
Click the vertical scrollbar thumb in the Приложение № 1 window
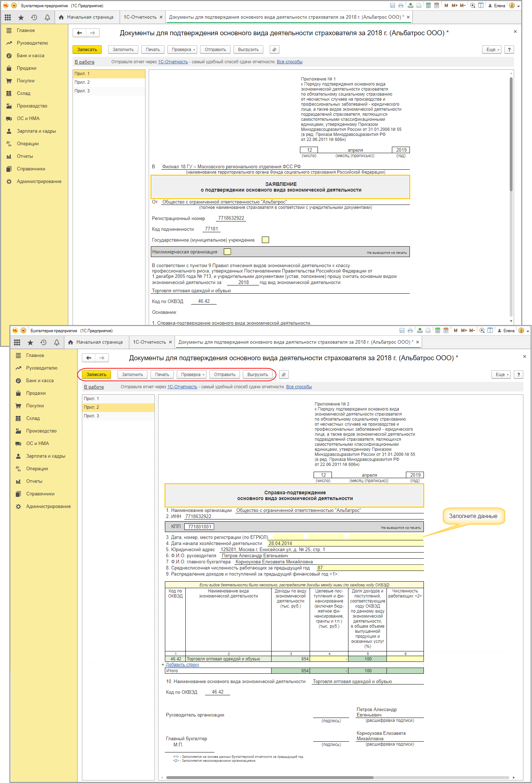[x=511, y=134]
